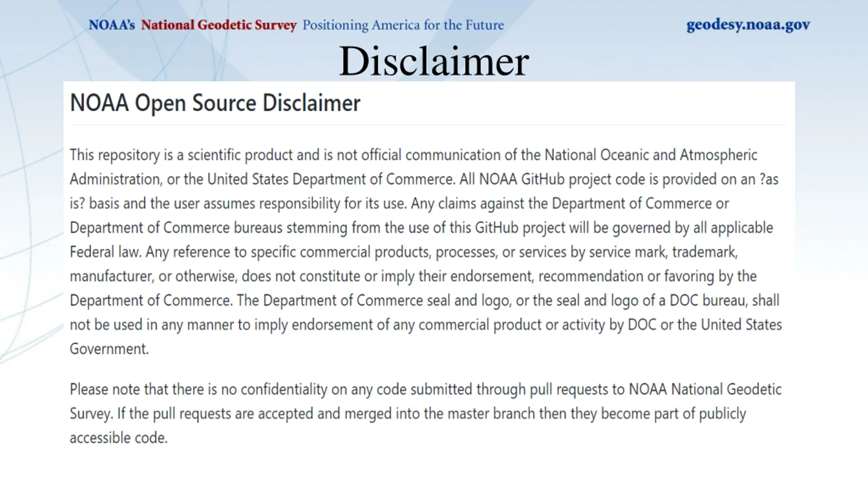This screenshot has height=488, width=868.
Task: Click the NOAA's National Geodetic Survey header text
Action: tap(193, 25)
